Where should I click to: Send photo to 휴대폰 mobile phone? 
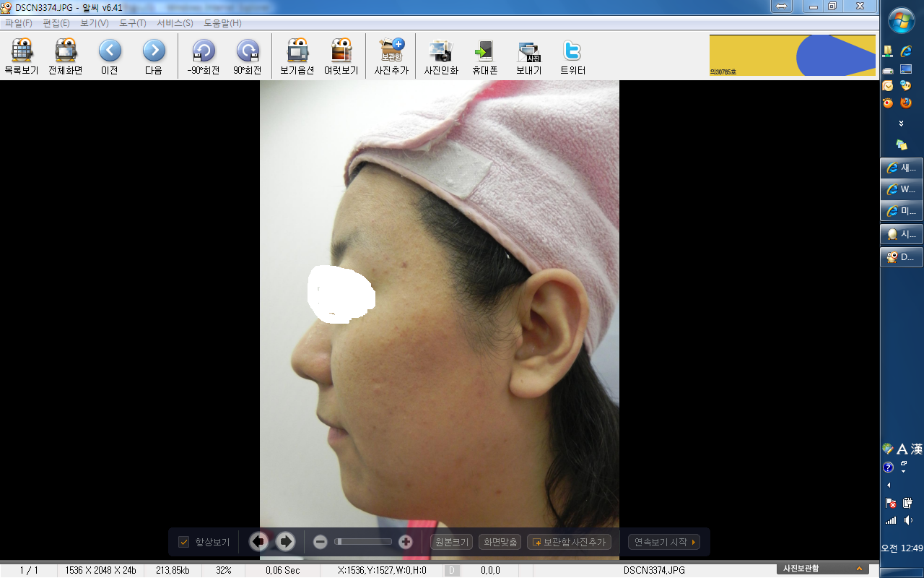click(484, 57)
